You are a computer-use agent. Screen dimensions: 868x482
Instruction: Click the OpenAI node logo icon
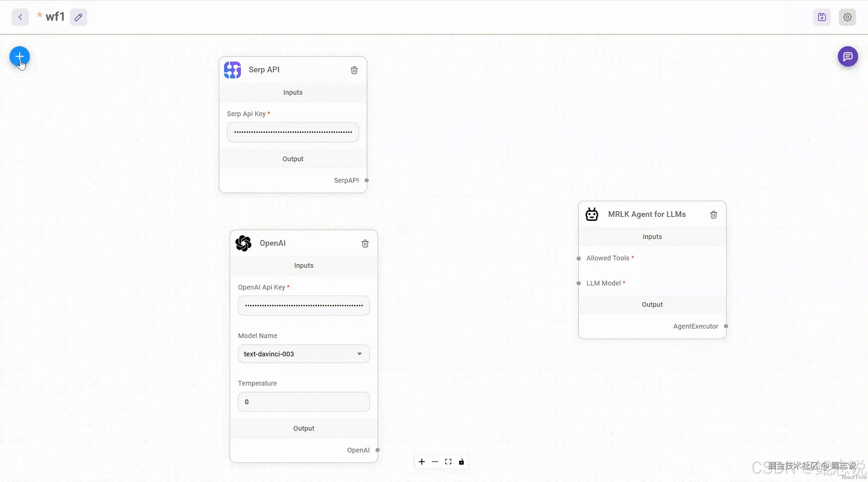pyautogui.click(x=243, y=243)
